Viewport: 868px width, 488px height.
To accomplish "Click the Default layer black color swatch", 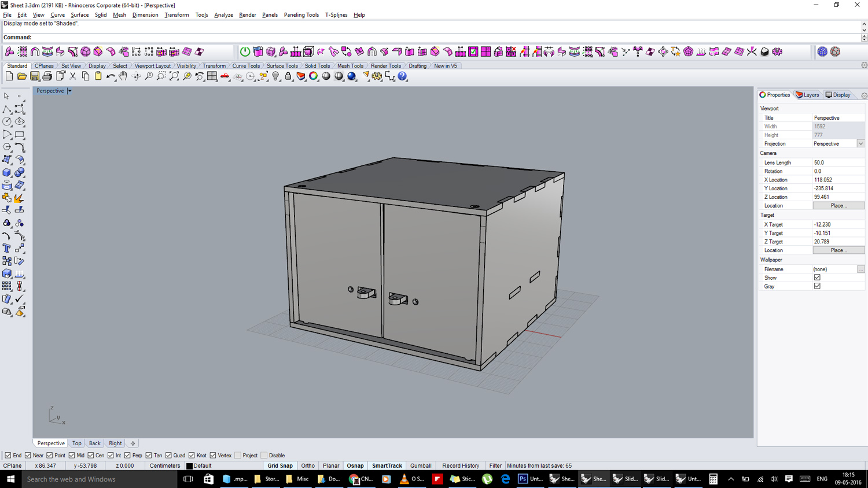I will [189, 466].
